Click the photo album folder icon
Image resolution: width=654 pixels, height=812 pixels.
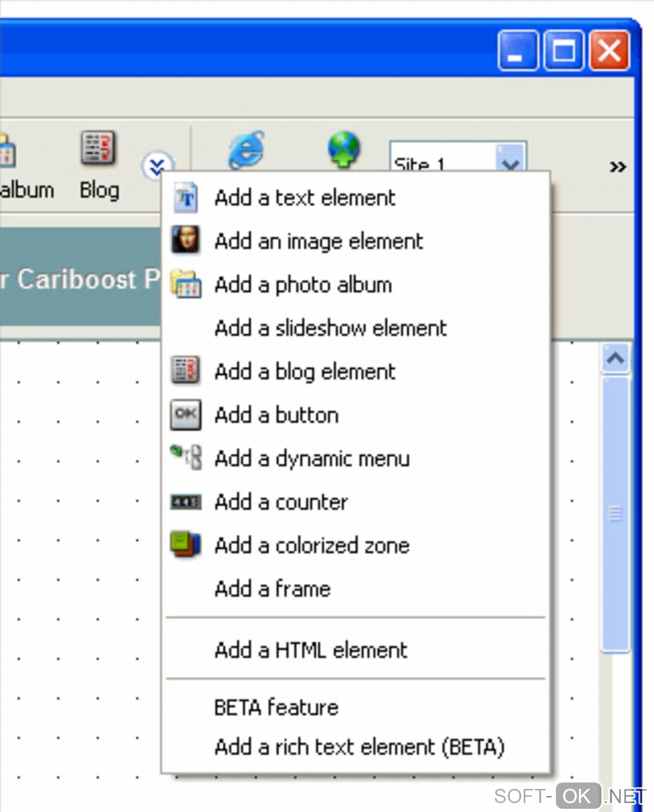[x=186, y=284]
